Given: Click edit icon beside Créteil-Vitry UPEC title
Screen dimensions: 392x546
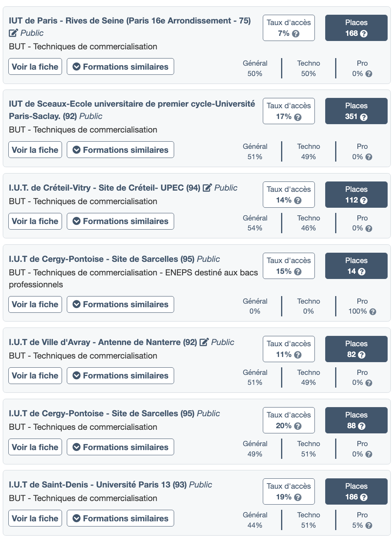Looking at the screenshot, I should (x=207, y=188).
